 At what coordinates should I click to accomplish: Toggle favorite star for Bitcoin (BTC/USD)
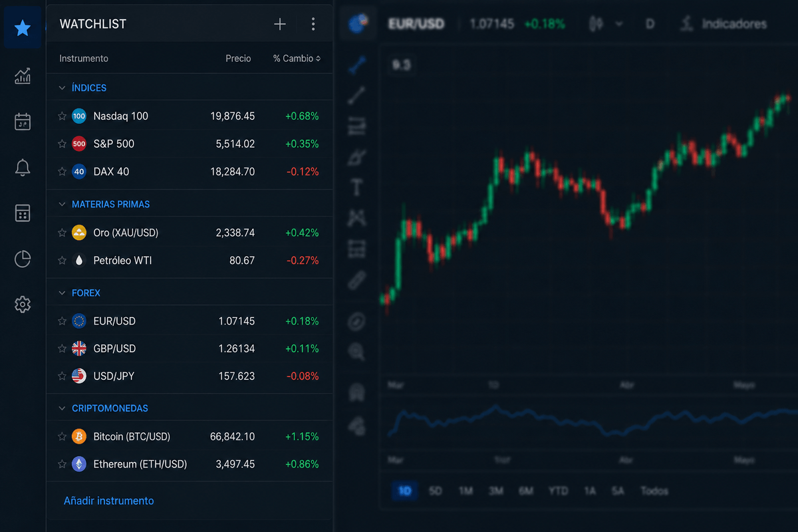tap(63, 437)
